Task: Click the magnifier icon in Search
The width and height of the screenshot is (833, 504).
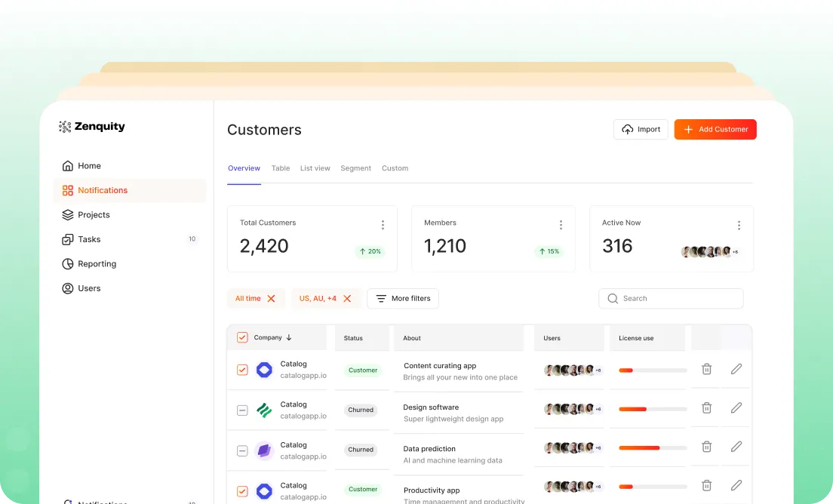Action: 613,299
